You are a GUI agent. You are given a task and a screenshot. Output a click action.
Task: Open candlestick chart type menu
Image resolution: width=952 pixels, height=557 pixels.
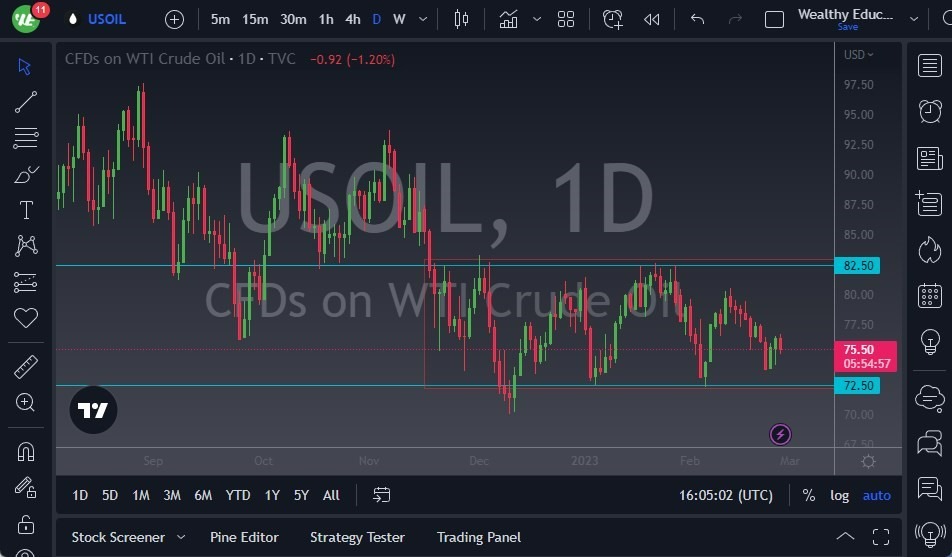click(x=461, y=19)
